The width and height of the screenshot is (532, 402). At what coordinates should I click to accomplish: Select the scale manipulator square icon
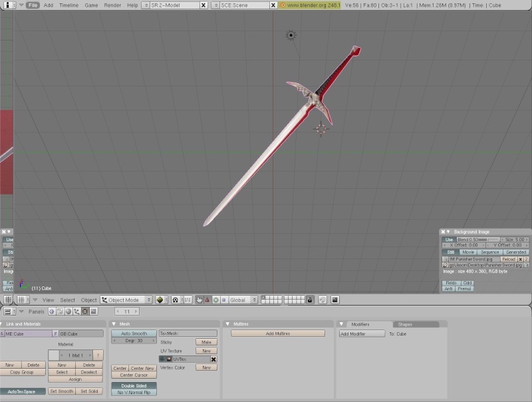pos(223,300)
